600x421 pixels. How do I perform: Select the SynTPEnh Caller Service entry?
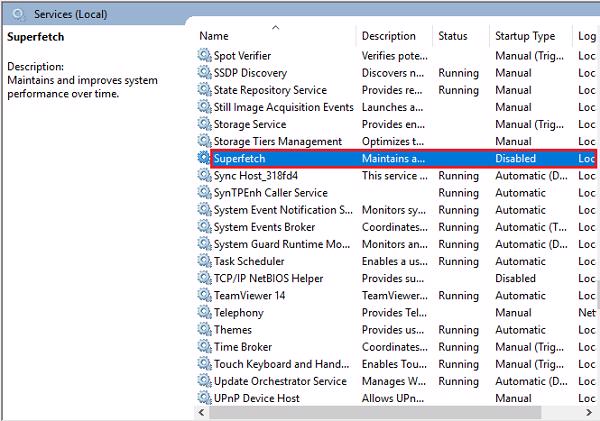270,192
